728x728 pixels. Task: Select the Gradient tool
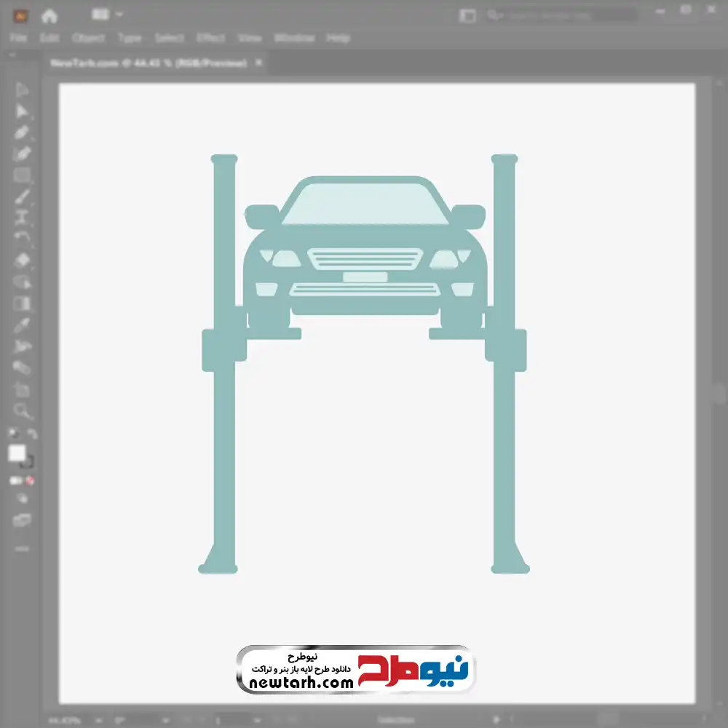(x=22, y=304)
